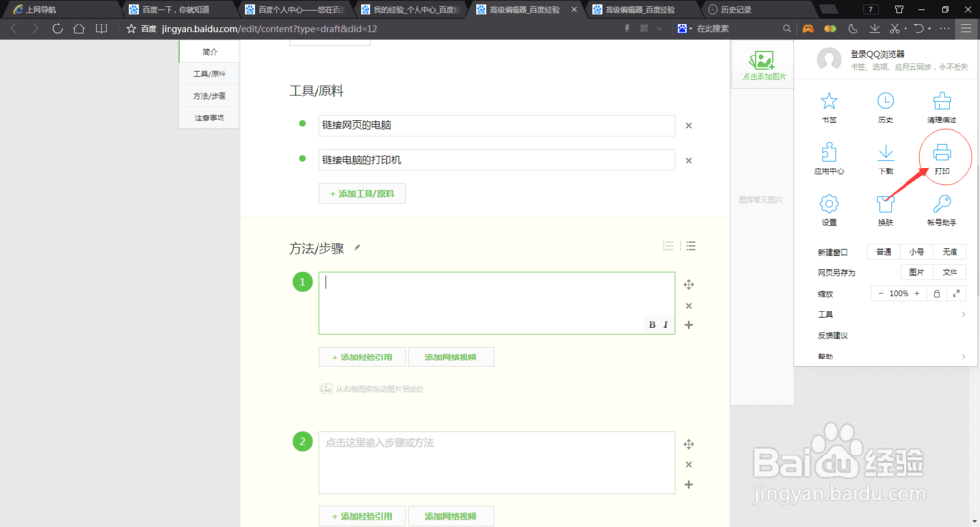Jump to 方法/步骤 in the outline sidebar
The height and width of the screenshot is (527, 980).
(x=210, y=96)
